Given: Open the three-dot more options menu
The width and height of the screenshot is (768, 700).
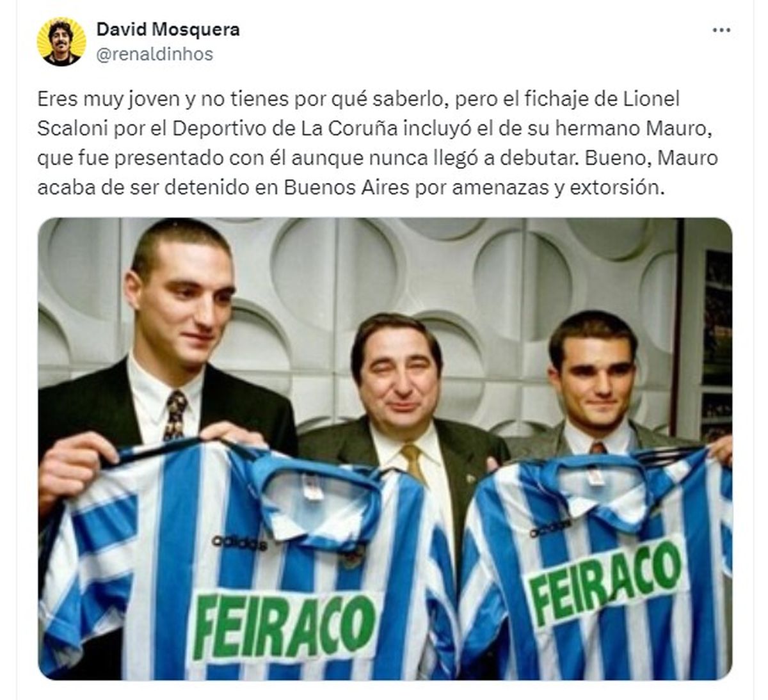Looking at the screenshot, I should [x=721, y=30].
